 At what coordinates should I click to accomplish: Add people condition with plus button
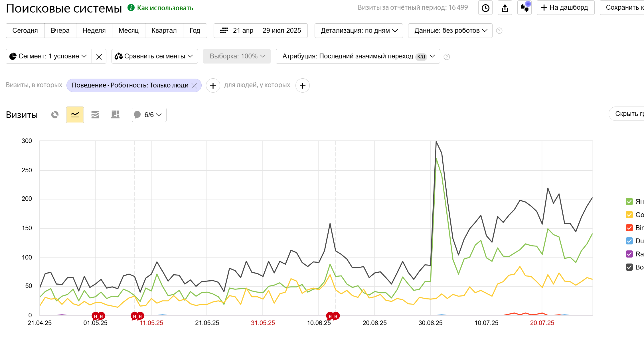pyautogui.click(x=302, y=85)
